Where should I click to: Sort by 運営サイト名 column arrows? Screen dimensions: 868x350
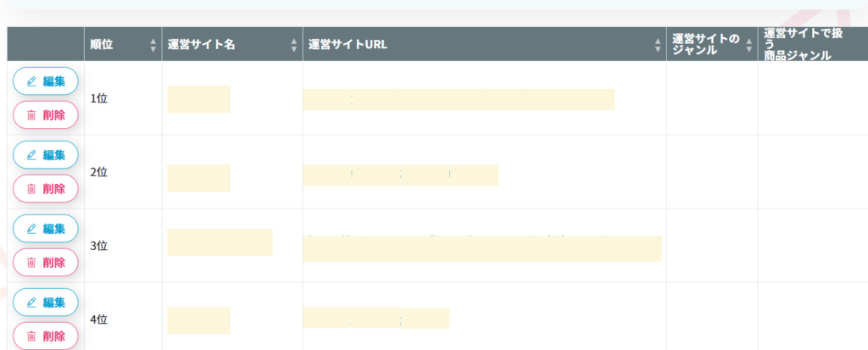(x=294, y=44)
